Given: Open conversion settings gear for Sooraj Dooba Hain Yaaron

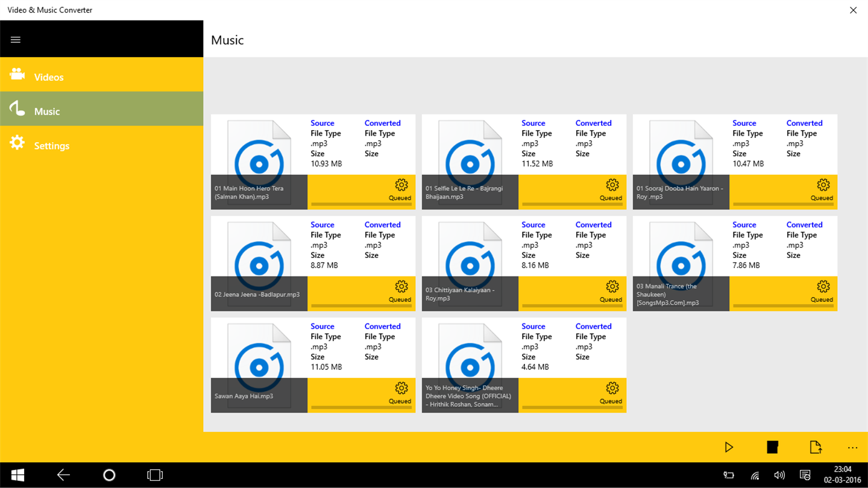Looking at the screenshot, I should 823,185.
